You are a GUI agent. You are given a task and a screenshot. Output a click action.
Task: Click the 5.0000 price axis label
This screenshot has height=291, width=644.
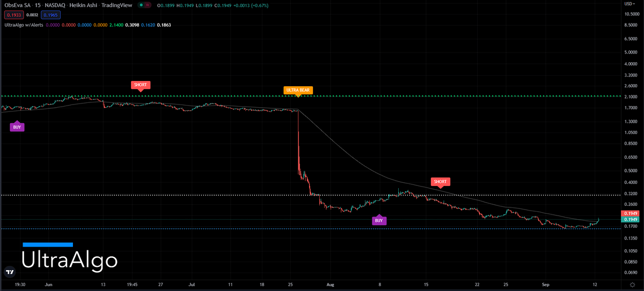tap(631, 53)
